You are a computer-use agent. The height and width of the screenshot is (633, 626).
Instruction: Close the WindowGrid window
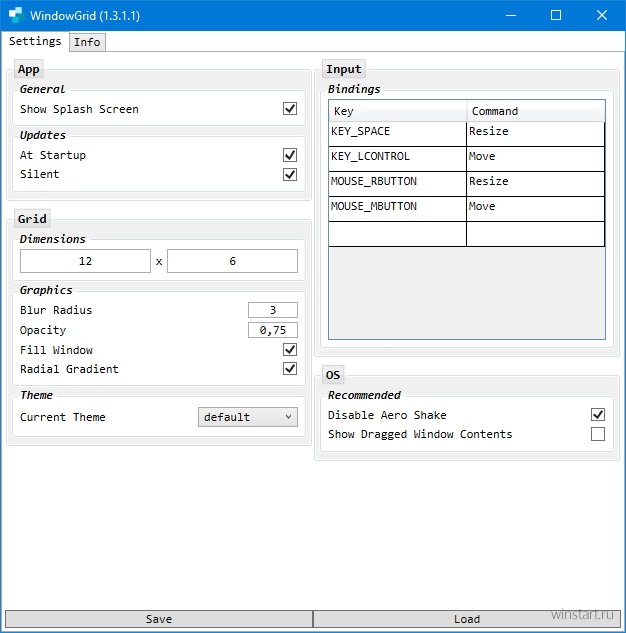coord(602,15)
